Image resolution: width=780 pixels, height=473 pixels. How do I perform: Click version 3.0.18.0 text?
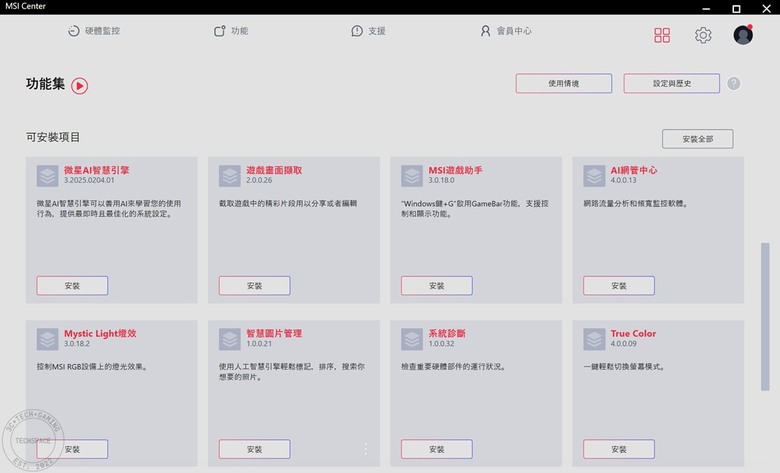441,180
